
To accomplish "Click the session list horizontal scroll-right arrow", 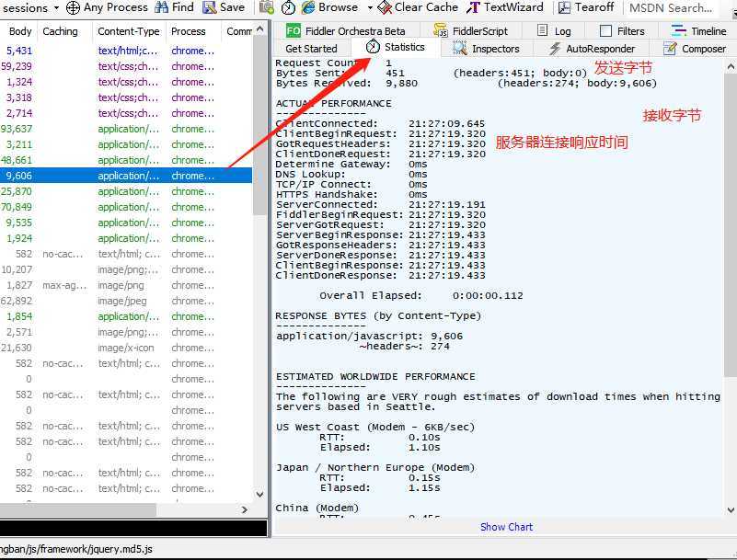I will 245,509.
